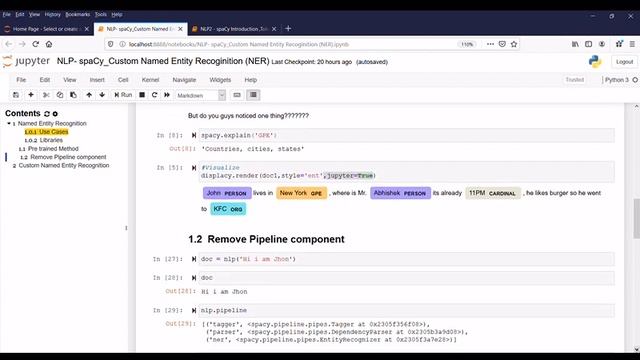Save notebook with the floppy disk icon
Screen dimensions: 640x360
[16, 95]
